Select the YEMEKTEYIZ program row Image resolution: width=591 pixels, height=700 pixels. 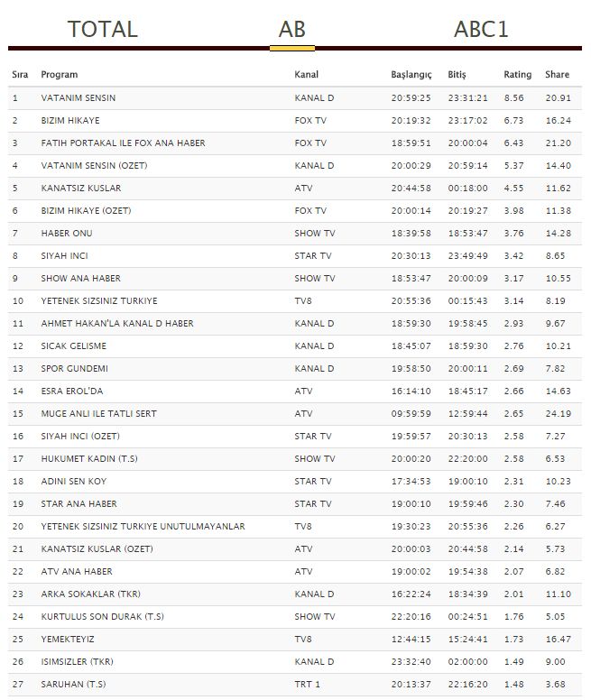69,639
